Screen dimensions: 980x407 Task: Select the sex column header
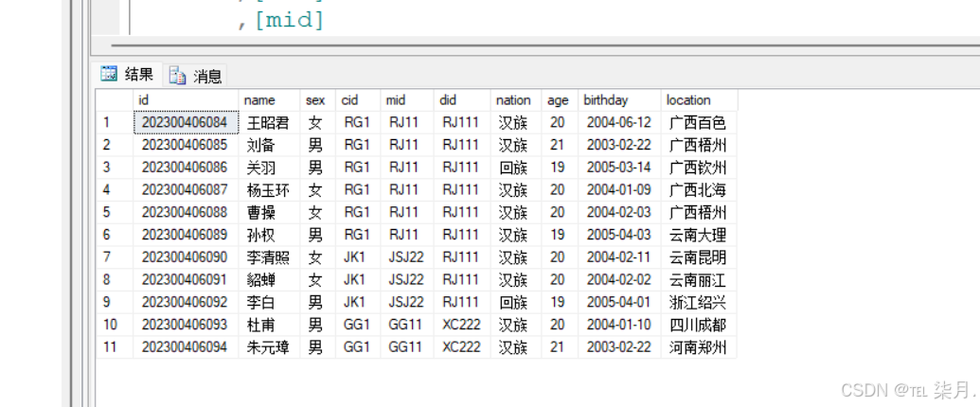tap(317, 100)
